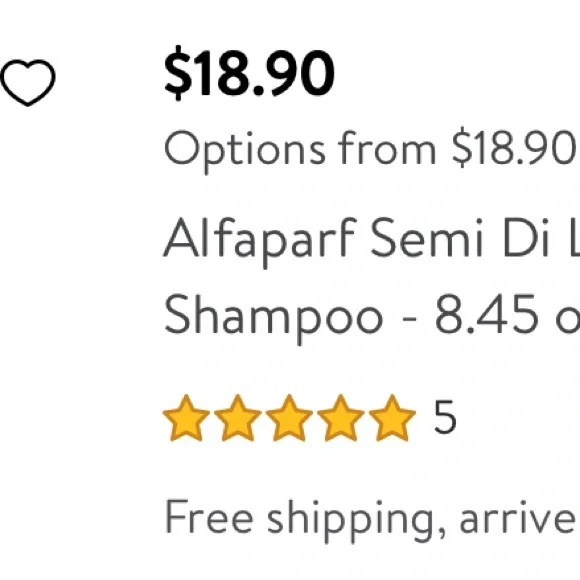Select the third gold rating star
This screenshot has height=580, width=580.
tap(289, 418)
